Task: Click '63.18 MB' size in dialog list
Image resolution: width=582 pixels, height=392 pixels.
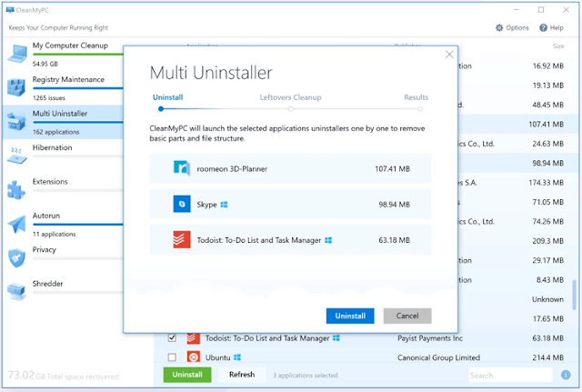Action: click(x=394, y=240)
